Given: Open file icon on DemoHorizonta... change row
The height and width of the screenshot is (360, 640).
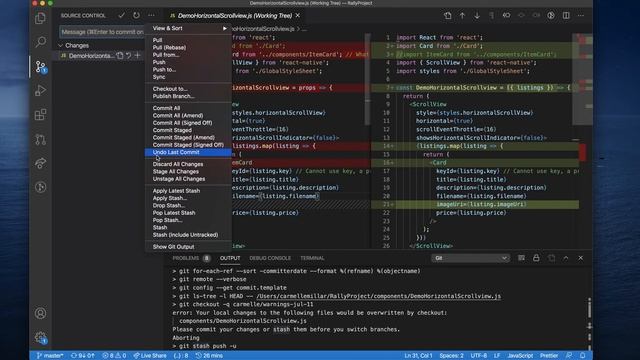Looking at the screenshot, I should (120, 56).
